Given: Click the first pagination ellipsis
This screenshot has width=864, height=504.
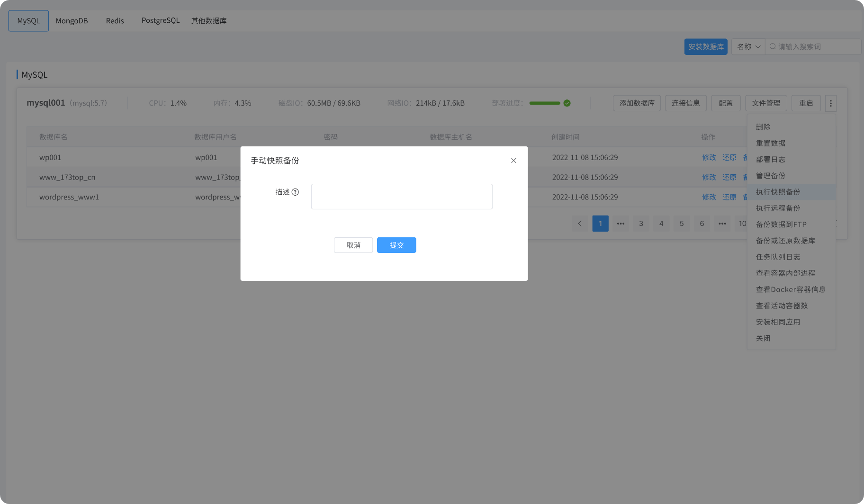Looking at the screenshot, I should pos(621,224).
